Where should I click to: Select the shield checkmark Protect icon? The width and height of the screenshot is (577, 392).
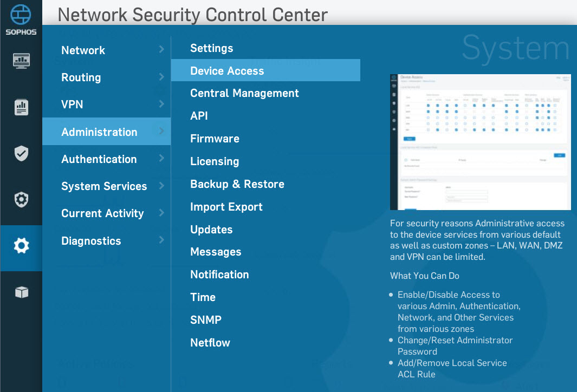tap(21, 154)
